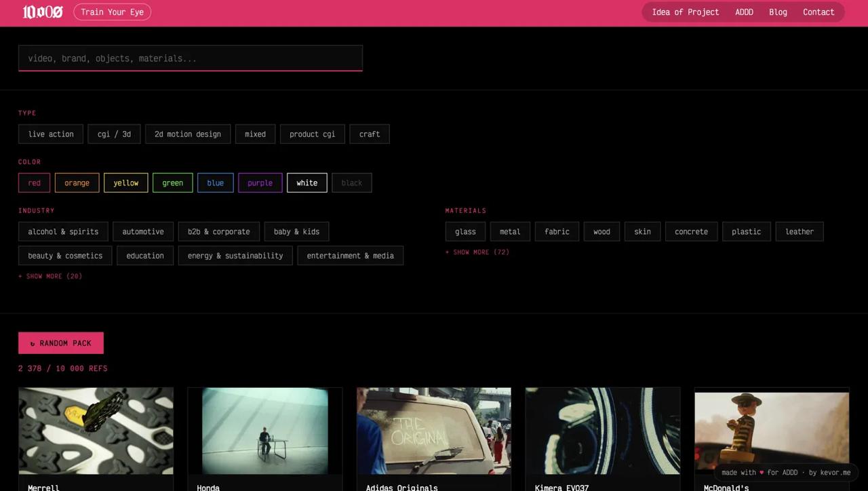
Task: Open the Blog page
Action: tap(778, 12)
